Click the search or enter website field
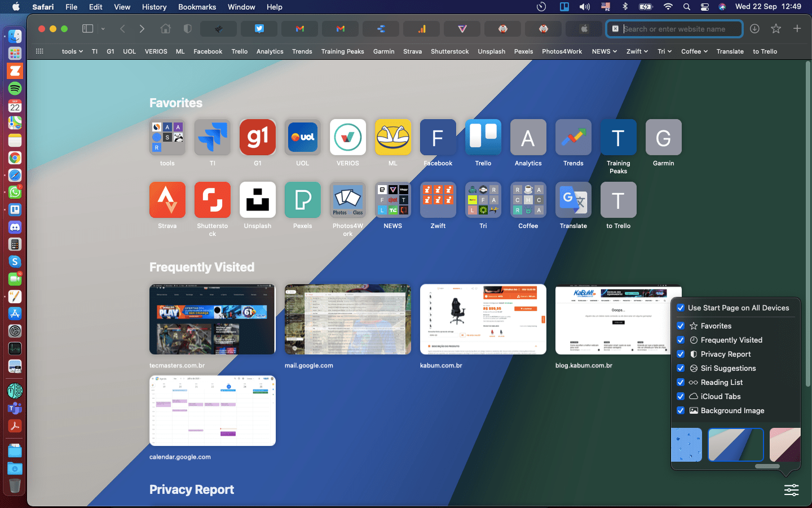 pyautogui.click(x=674, y=29)
